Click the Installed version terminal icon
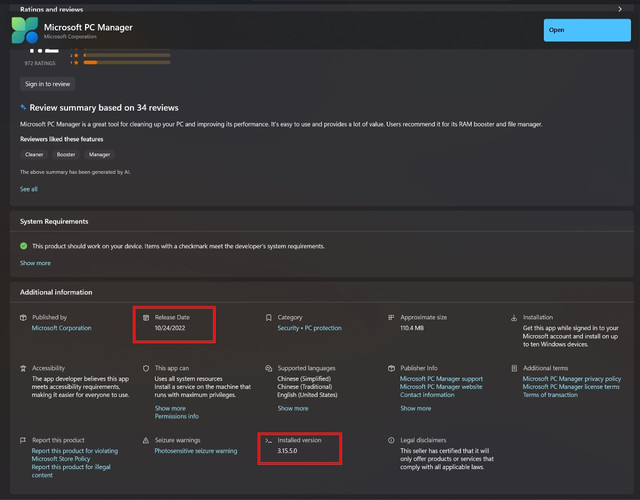640x500 pixels. point(269,440)
